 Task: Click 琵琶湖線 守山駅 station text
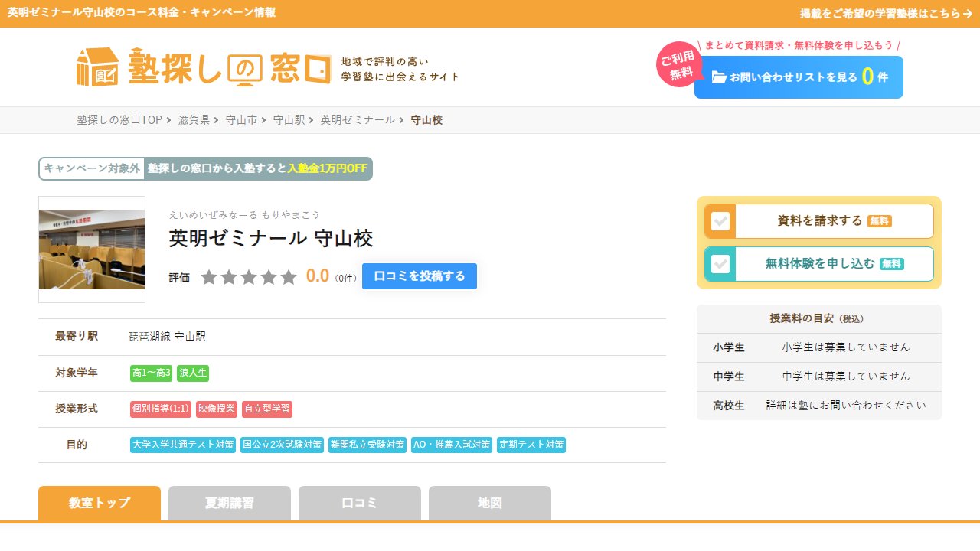tap(167, 337)
